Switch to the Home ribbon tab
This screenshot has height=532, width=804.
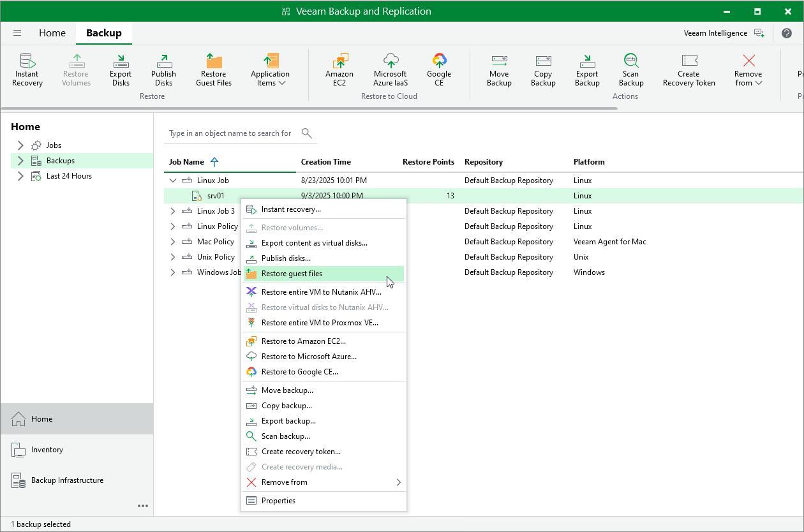point(52,33)
